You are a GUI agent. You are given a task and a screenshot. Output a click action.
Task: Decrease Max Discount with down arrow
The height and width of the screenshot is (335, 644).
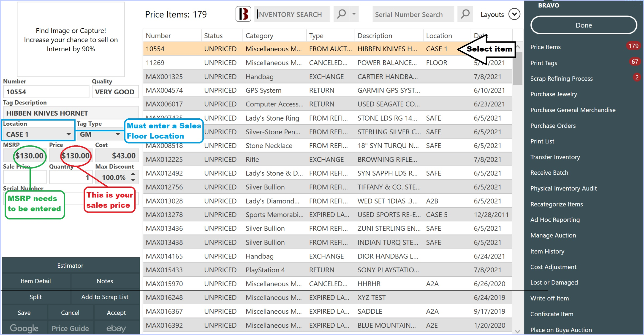point(133,180)
